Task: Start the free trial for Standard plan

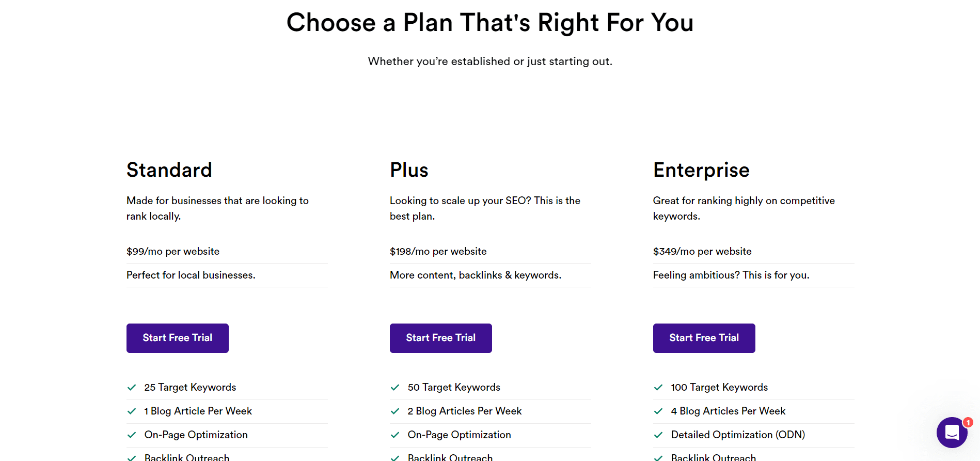Action: click(178, 338)
